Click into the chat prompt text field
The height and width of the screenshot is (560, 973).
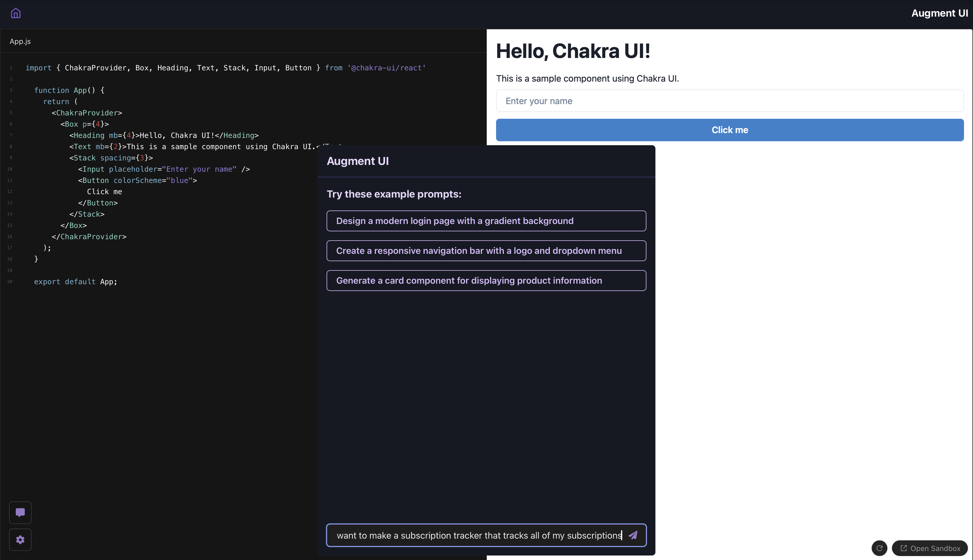477,536
